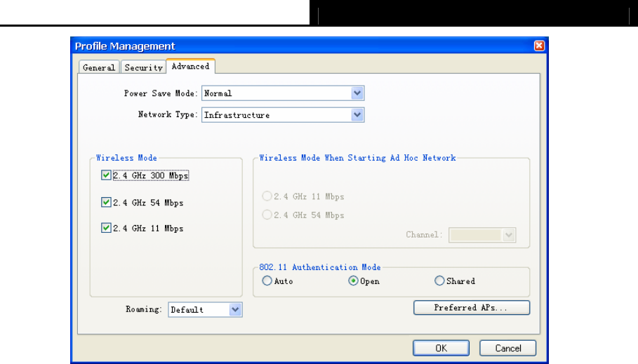This screenshot has width=638, height=364.
Task: Click the Channel label
Action: click(423, 235)
